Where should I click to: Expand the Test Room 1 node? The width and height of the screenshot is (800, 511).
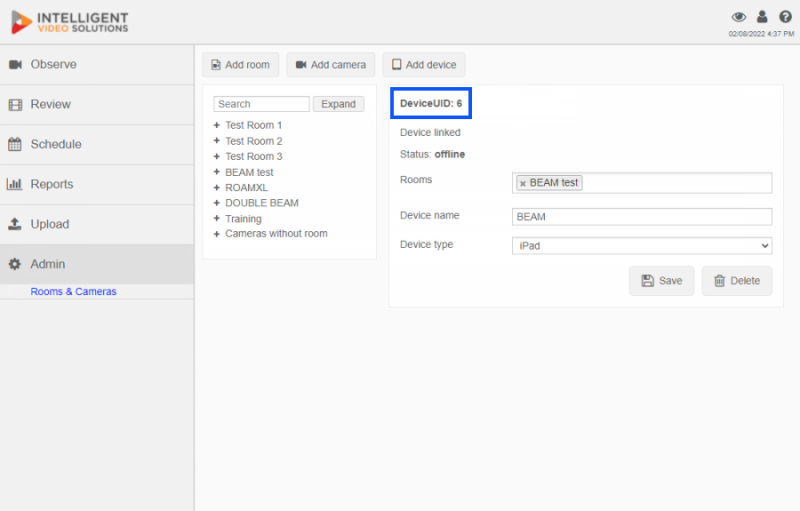216,125
